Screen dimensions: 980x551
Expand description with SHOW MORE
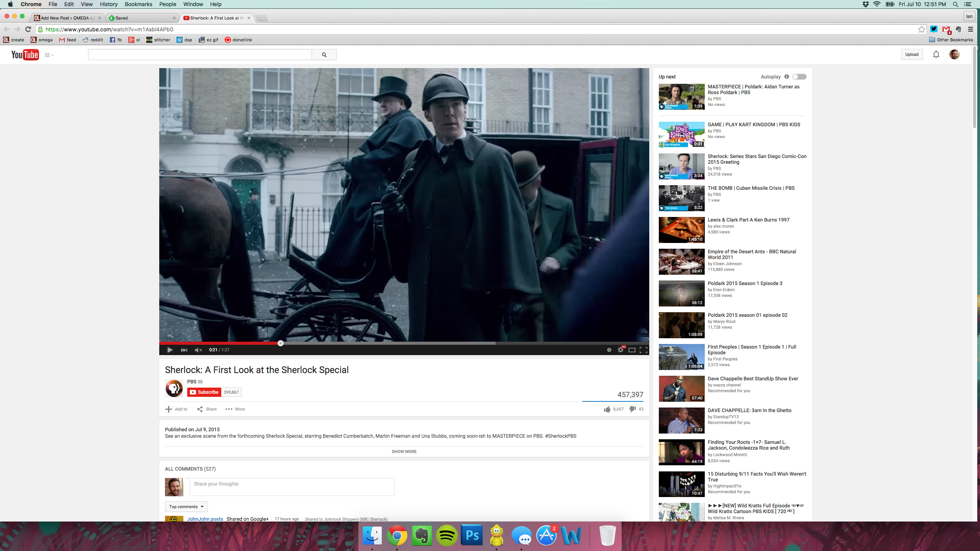click(x=404, y=452)
